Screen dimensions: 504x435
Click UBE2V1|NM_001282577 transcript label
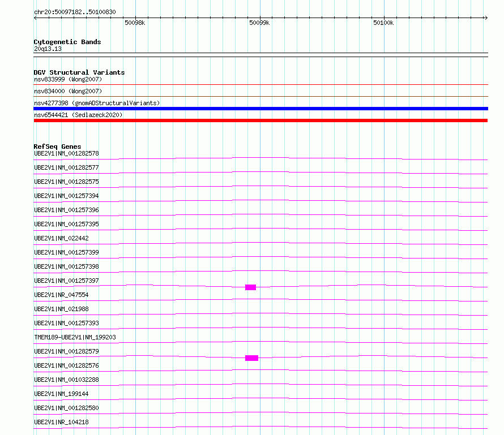pyautogui.click(x=66, y=167)
